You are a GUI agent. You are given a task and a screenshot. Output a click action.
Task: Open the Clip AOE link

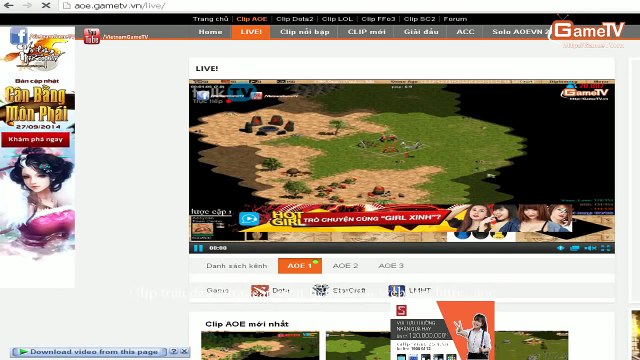(252, 19)
